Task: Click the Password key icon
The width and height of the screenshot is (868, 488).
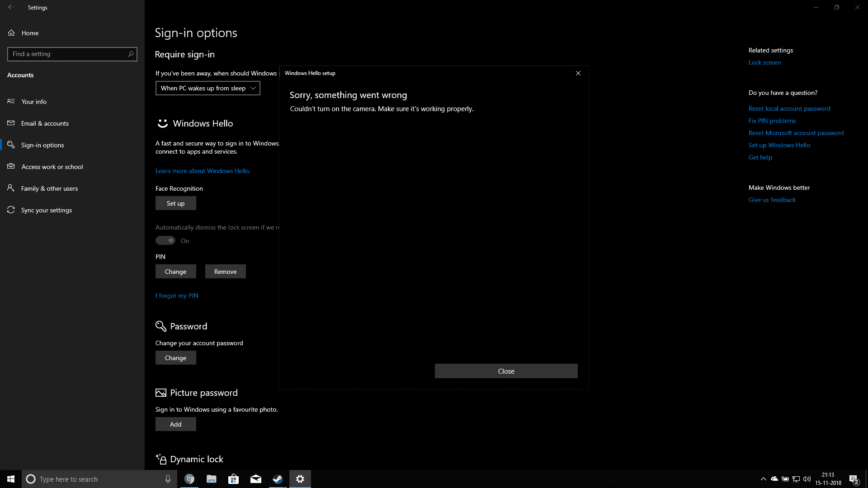Action: pyautogui.click(x=160, y=326)
